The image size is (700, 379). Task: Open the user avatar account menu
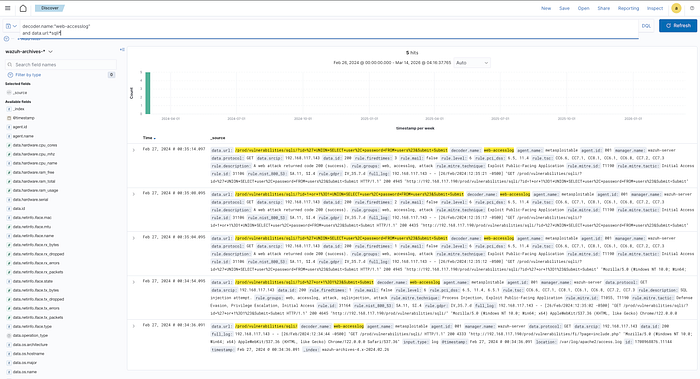coord(676,8)
